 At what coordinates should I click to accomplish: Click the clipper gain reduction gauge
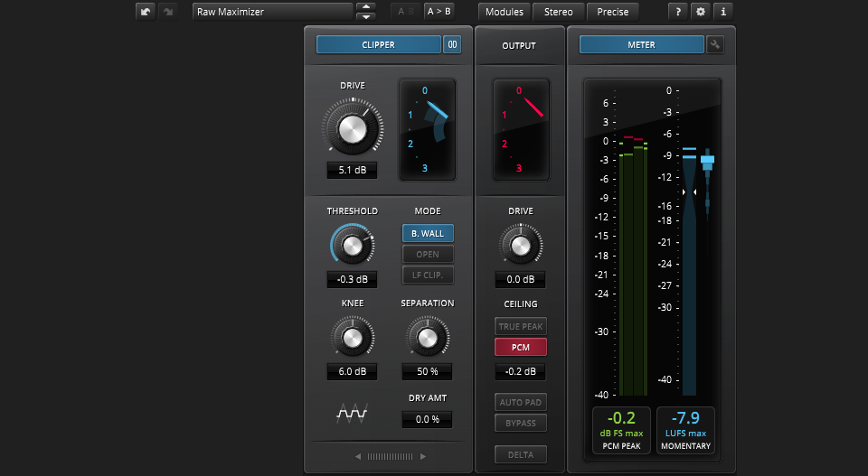(x=428, y=130)
